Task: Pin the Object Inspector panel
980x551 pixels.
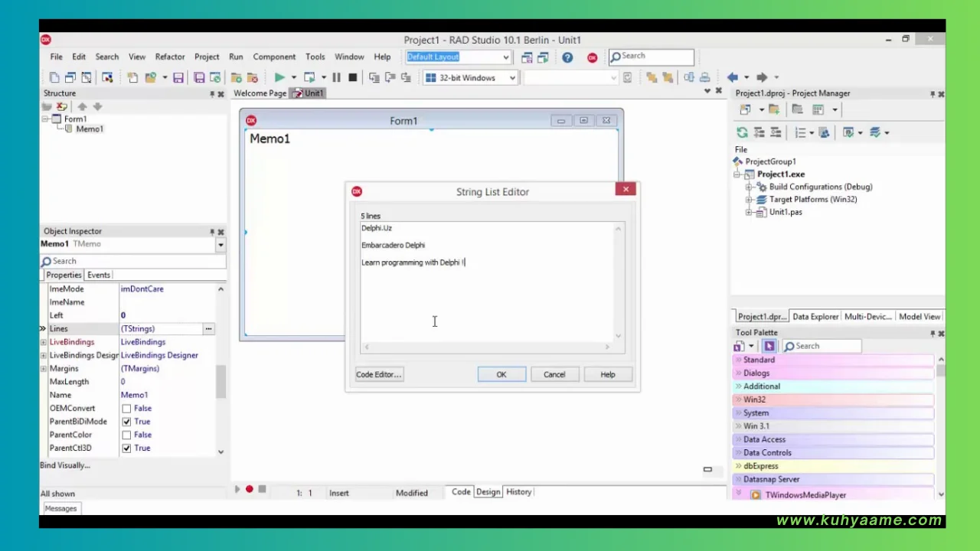Action: pos(212,232)
